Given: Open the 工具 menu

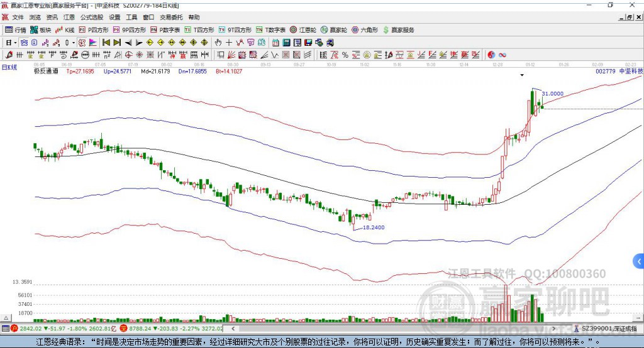Looking at the screenshot, I should click(131, 17).
